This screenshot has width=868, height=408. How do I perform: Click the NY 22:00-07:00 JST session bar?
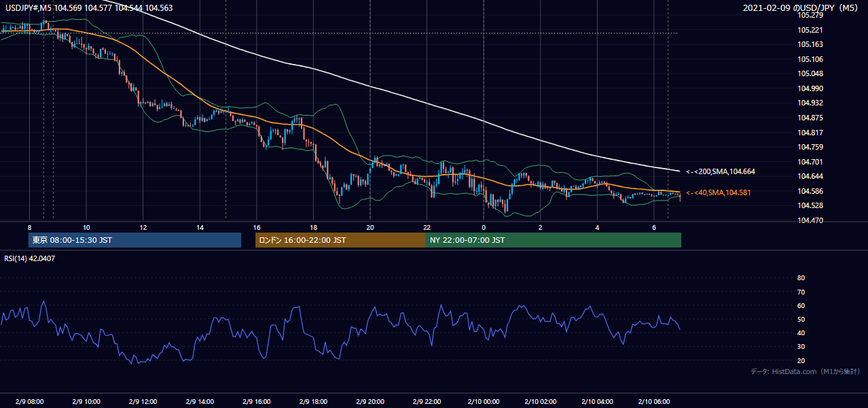point(554,240)
